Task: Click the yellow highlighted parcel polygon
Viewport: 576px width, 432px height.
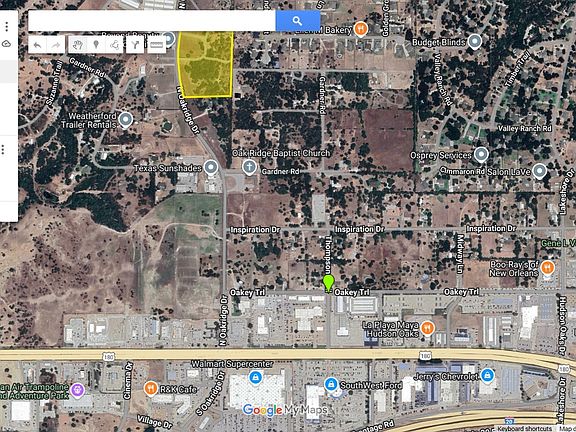Action: coord(205,65)
